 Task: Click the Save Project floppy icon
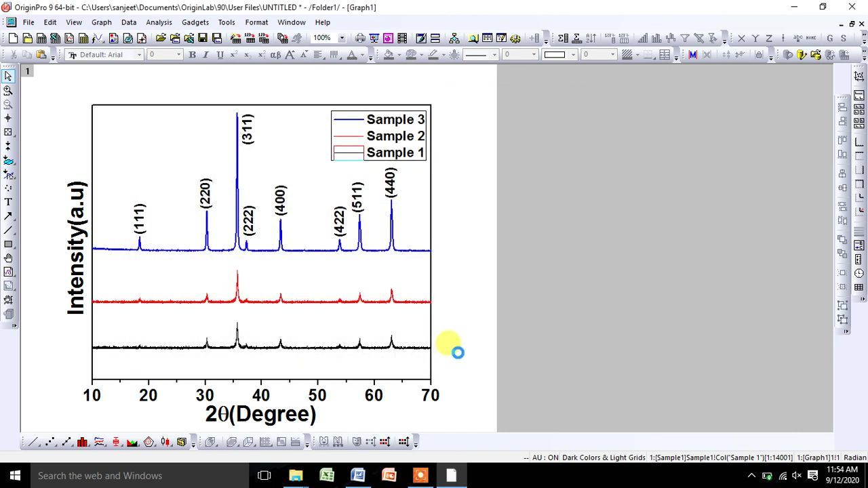[x=203, y=39]
